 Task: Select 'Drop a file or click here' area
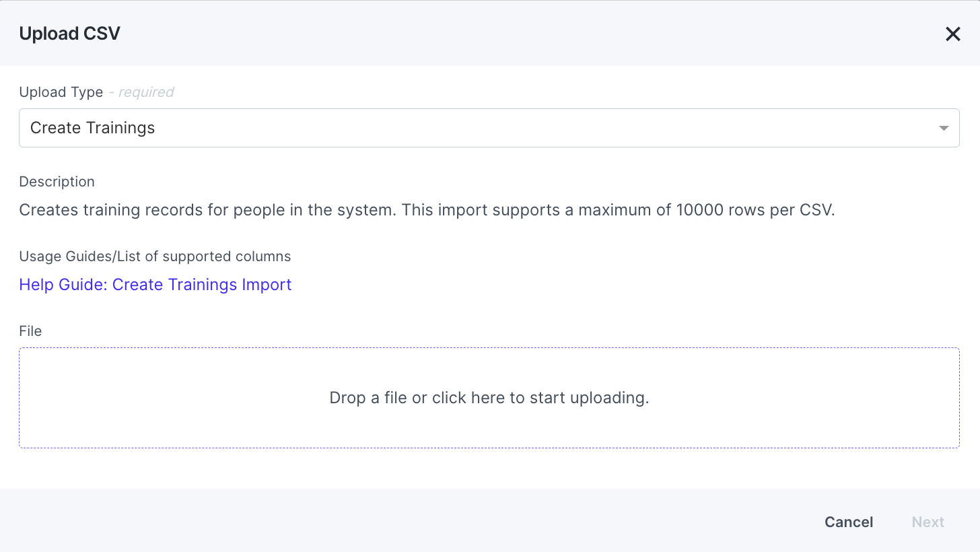(488, 398)
